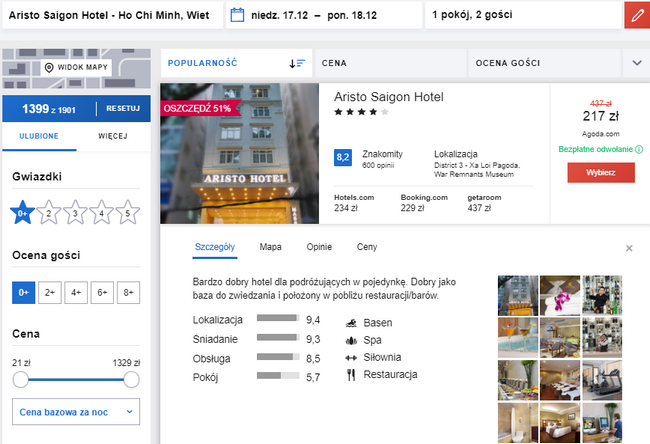Viewport: 650px width, 444px height.
Task: Select the 5 star filter
Action: click(x=128, y=212)
